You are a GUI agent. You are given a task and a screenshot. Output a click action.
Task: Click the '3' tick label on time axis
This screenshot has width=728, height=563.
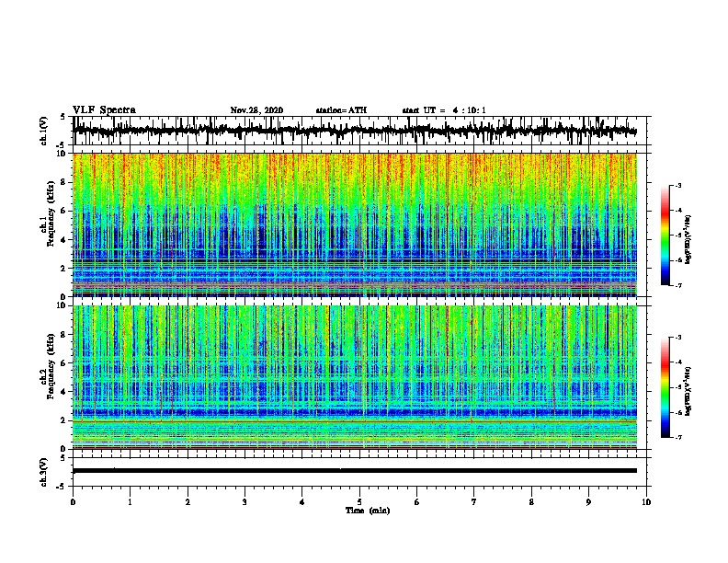(x=245, y=502)
